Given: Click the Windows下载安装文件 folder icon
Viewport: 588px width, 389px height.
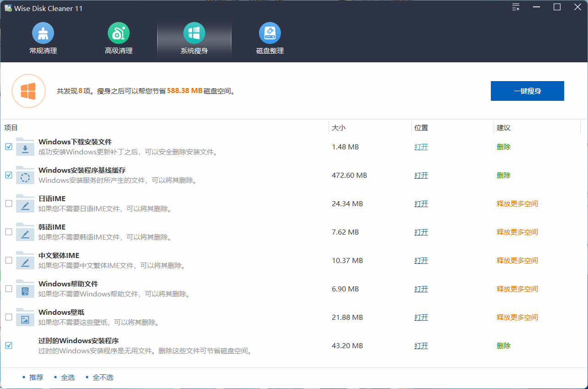Looking at the screenshot, I should [25, 147].
